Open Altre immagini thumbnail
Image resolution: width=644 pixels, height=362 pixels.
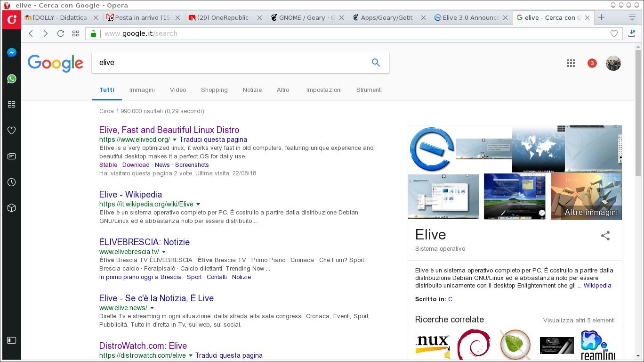pyautogui.click(x=586, y=197)
